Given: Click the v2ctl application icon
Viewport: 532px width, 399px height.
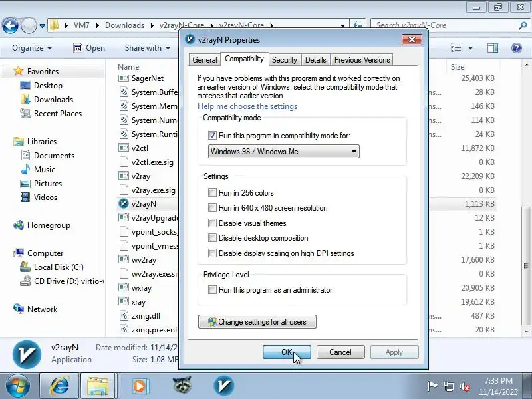Looking at the screenshot, I should click(124, 148).
